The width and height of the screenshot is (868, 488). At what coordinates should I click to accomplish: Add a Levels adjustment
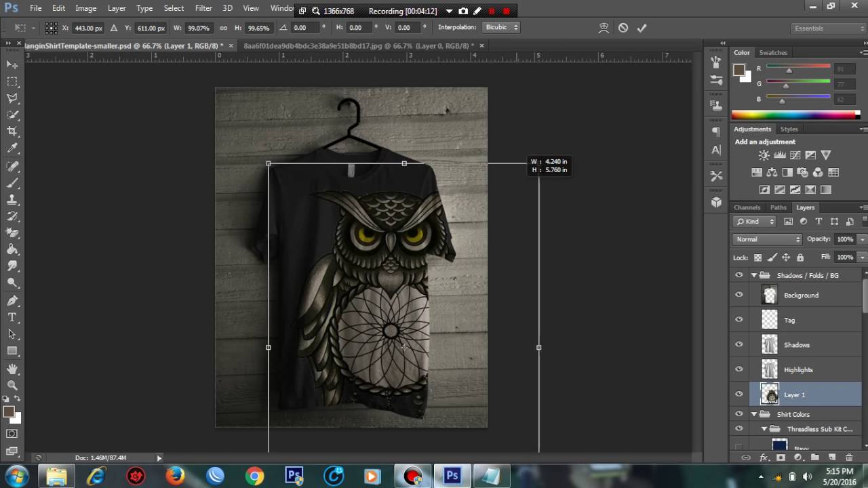point(780,155)
